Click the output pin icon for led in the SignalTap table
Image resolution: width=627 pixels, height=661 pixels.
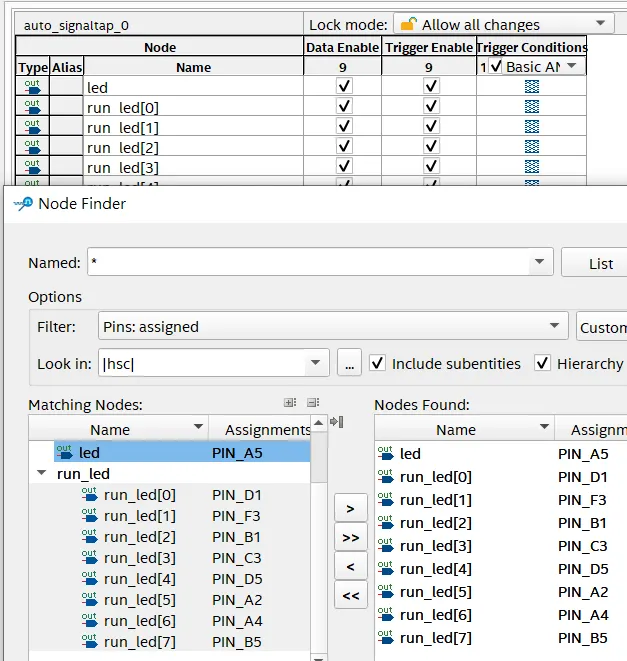(x=32, y=86)
